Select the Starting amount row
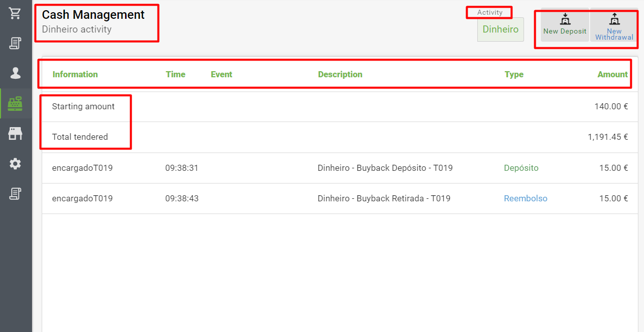This screenshot has width=644, height=332. click(83, 107)
